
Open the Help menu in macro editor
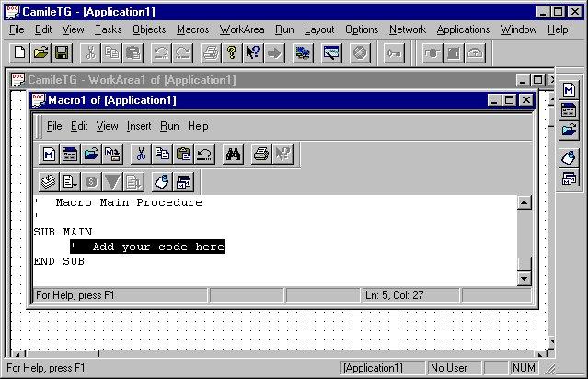[198, 126]
